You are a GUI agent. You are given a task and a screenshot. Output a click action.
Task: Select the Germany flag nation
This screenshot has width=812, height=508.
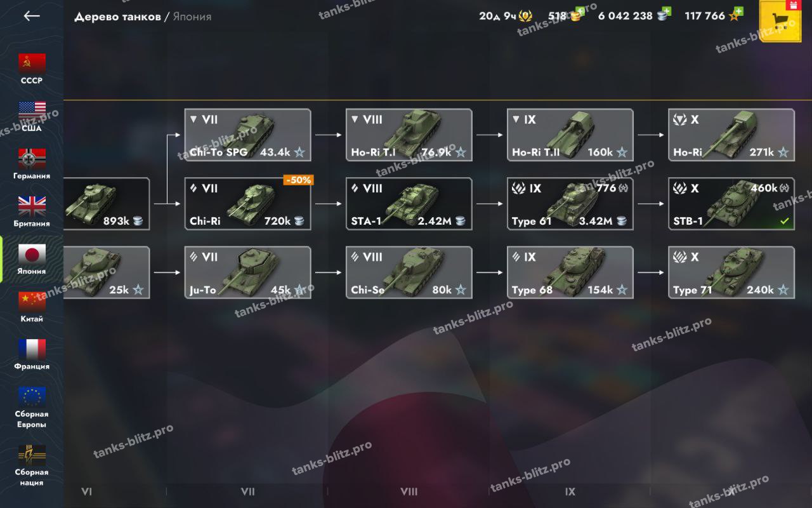pos(32,164)
